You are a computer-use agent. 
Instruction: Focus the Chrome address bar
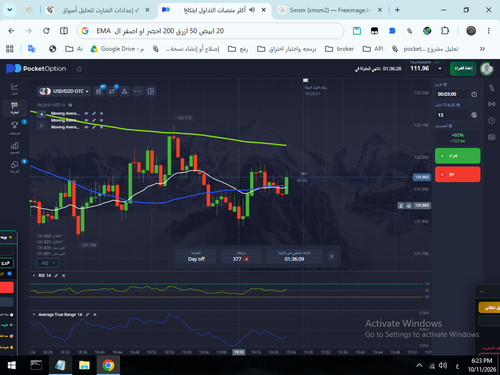[x=210, y=31]
